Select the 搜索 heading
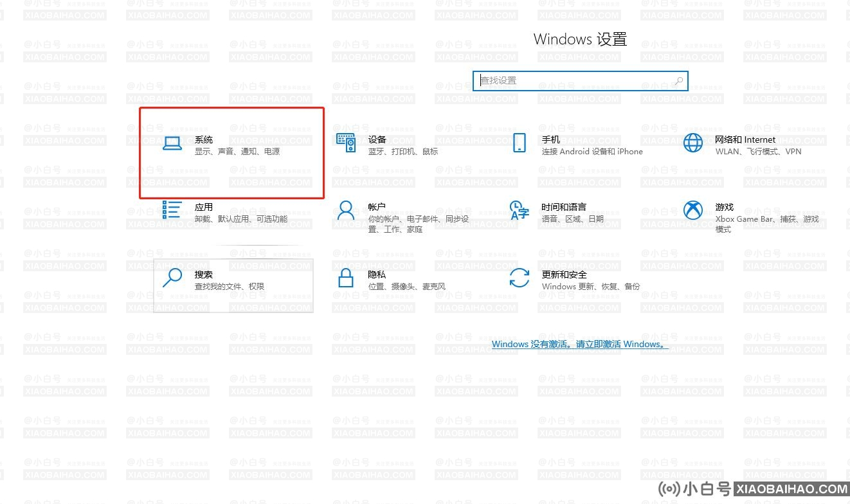Screen dimensions: 850x504 [x=203, y=274]
